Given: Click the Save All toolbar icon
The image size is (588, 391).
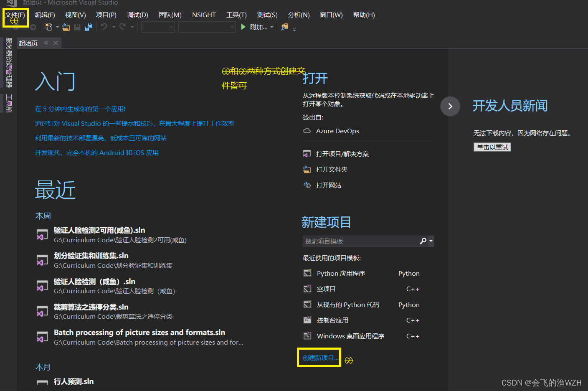Looking at the screenshot, I should (x=89, y=27).
